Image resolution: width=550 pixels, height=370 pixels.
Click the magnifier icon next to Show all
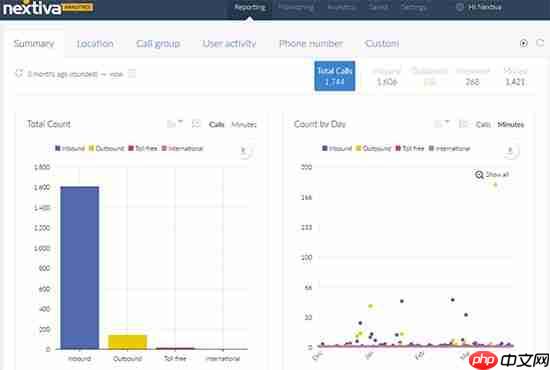click(x=479, y=175)
